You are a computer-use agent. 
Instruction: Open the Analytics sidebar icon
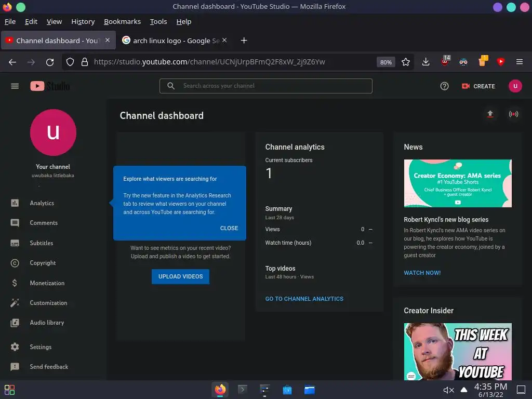[x=15, y=203]
